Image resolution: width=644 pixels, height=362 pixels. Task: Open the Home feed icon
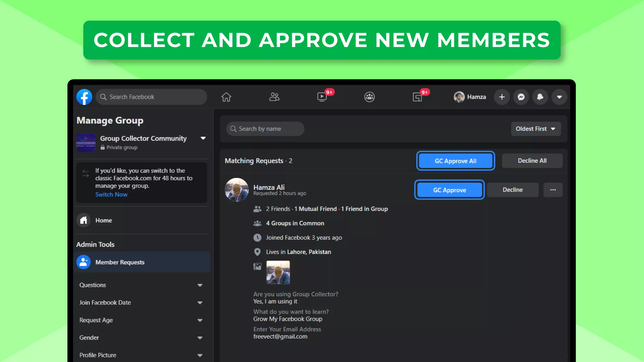pos(226,97)
